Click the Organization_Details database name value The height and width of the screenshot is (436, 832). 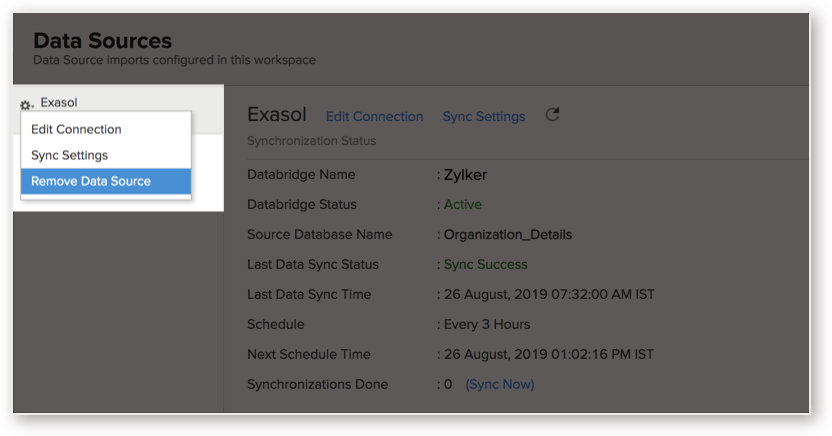pyautogui.click(x=508, y=235)
